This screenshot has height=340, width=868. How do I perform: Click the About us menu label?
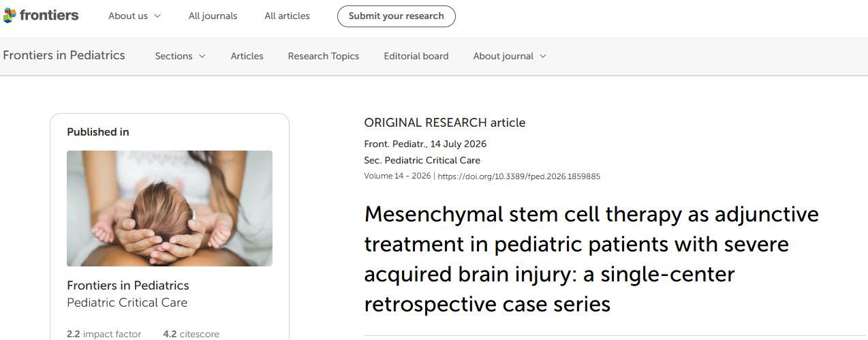(128, 16)
